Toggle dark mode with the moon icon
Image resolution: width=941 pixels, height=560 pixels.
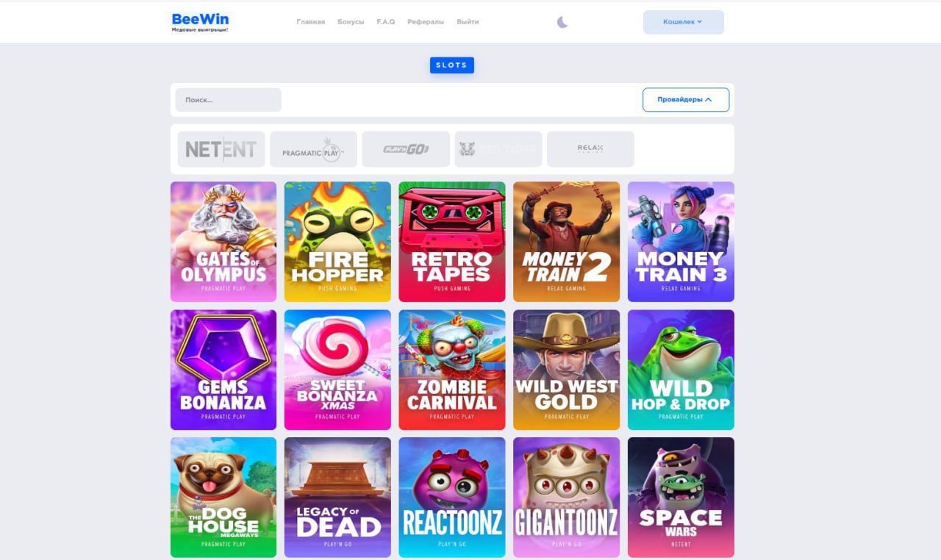pos(562,22)
